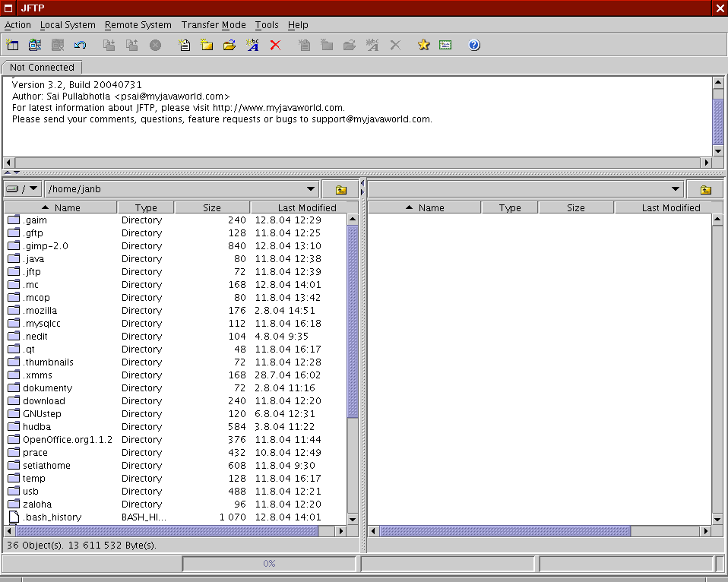Click the grayed-out Download toolbar icon
This screenshot has height=582, width=728.
109,45
